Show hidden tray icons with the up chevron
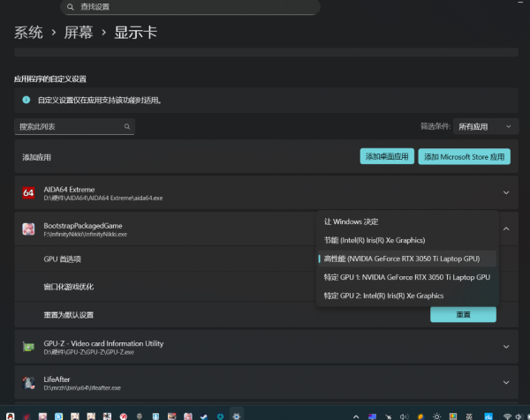530x420 pixels. point(356,416)
